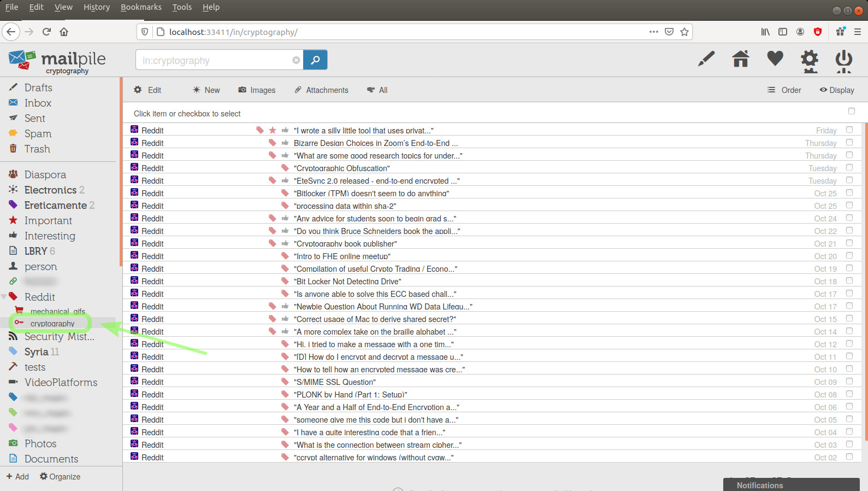Open mechanical_gifs subtag
Screen dimensions: 868x491
[x=58, y=311]
